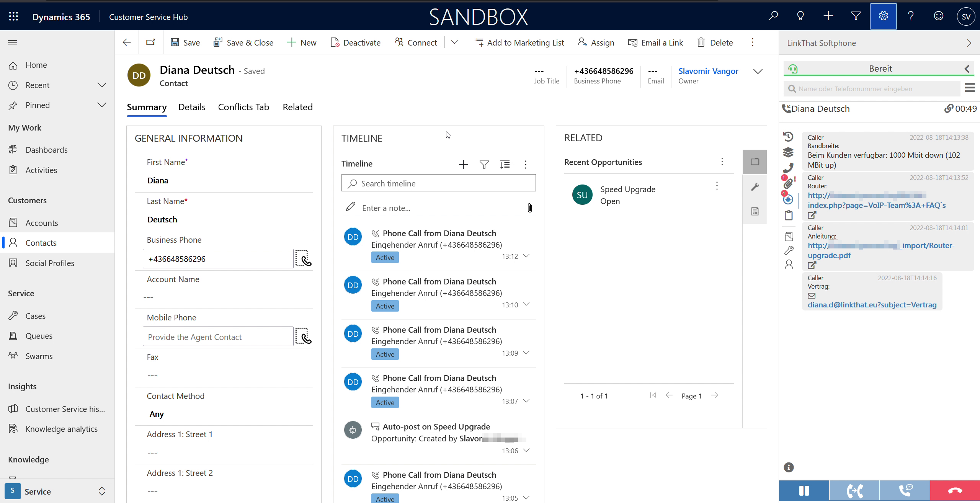Viewport: 980px width, 503px height.
Task: Click the softphone attachments paperclip icon
Action: point(788,183)
